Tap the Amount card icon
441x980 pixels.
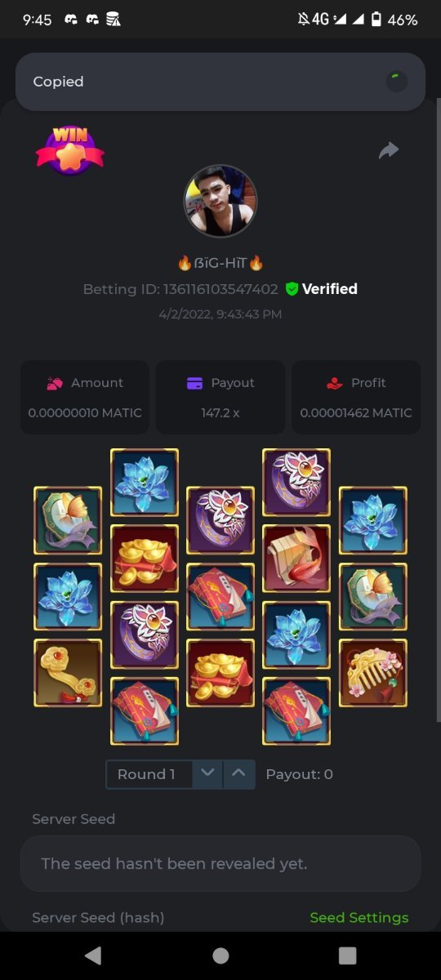[56, 383]
